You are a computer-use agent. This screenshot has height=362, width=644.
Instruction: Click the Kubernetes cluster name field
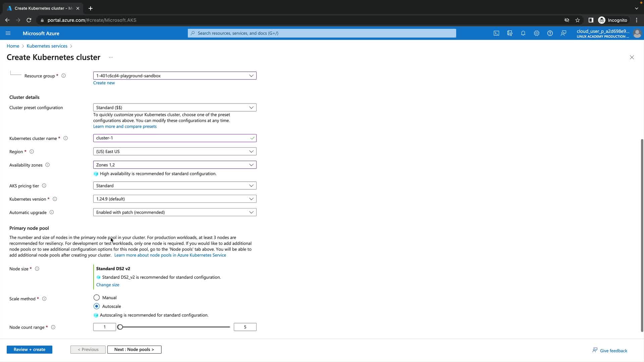171,138
